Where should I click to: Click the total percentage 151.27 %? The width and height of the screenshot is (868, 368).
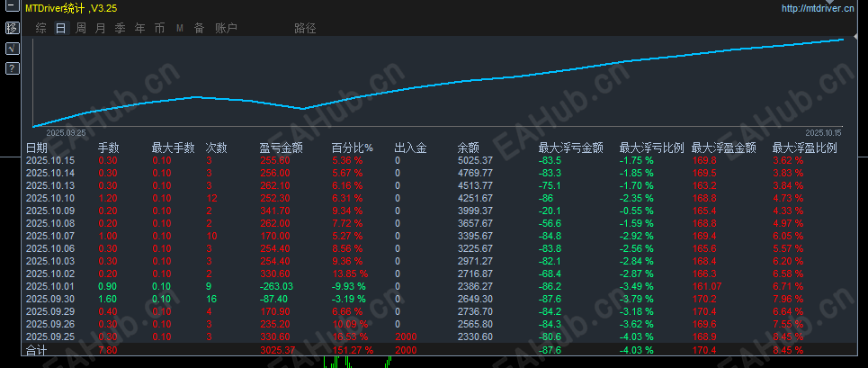click(353, 350)
